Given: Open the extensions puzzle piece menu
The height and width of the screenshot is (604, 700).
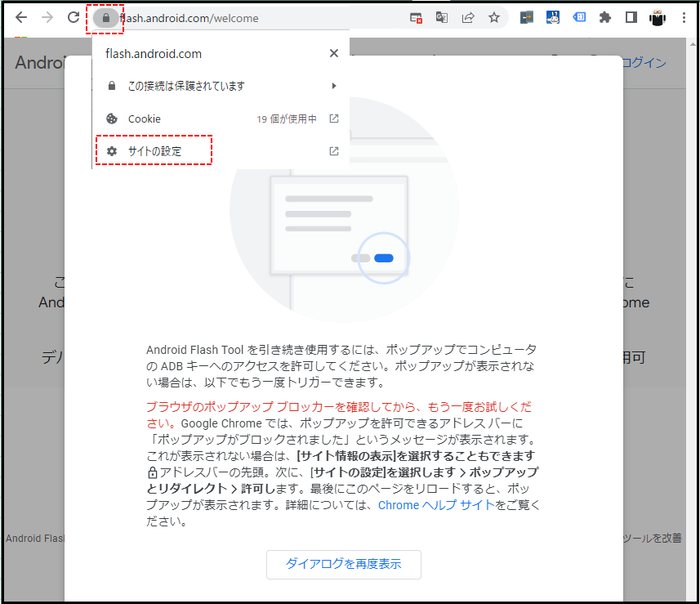Looking at the screenshot, I should tap(605, 17).
